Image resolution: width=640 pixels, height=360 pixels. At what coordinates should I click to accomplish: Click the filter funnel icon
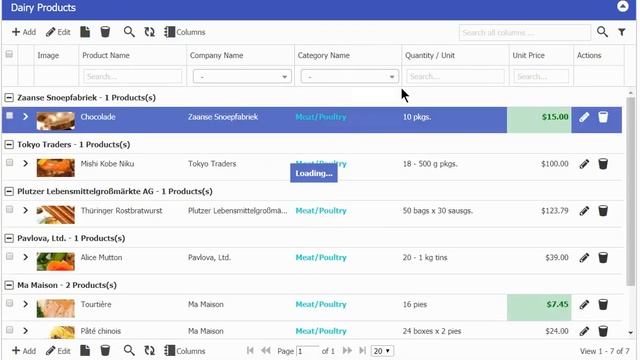coord(622,32)
